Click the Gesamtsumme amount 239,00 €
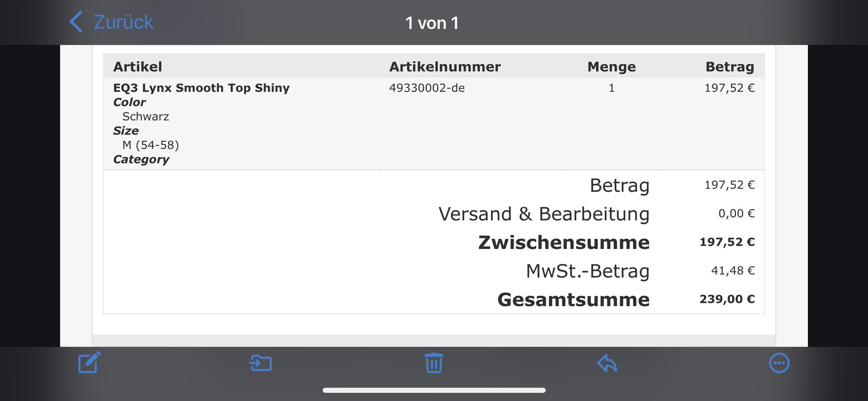Screen dimensions: 868x401 click(727, 299)
